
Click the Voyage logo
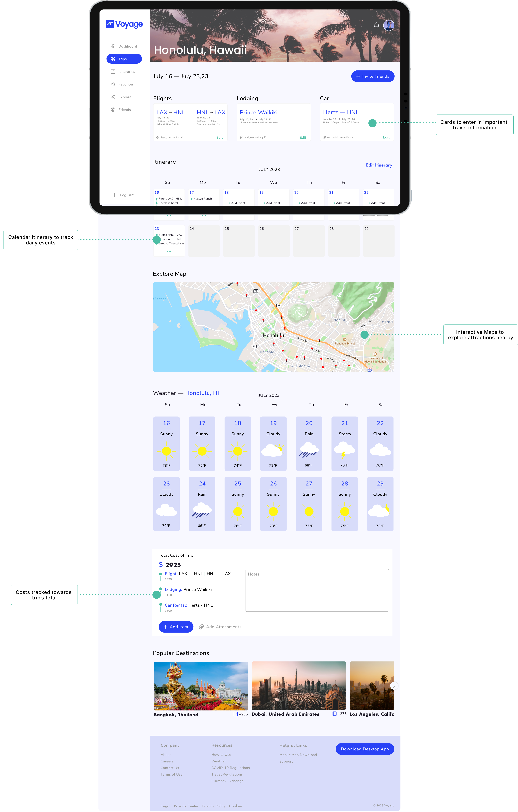tap(124, 24)
